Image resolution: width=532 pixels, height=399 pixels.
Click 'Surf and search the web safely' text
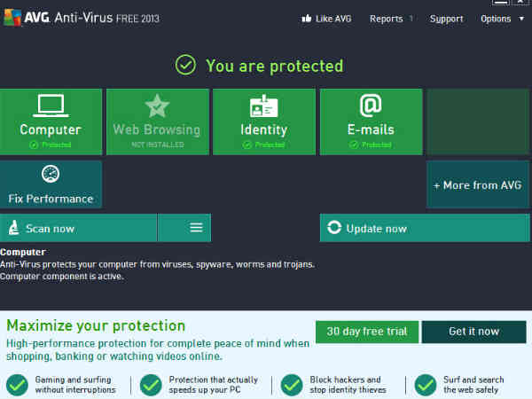473,385
